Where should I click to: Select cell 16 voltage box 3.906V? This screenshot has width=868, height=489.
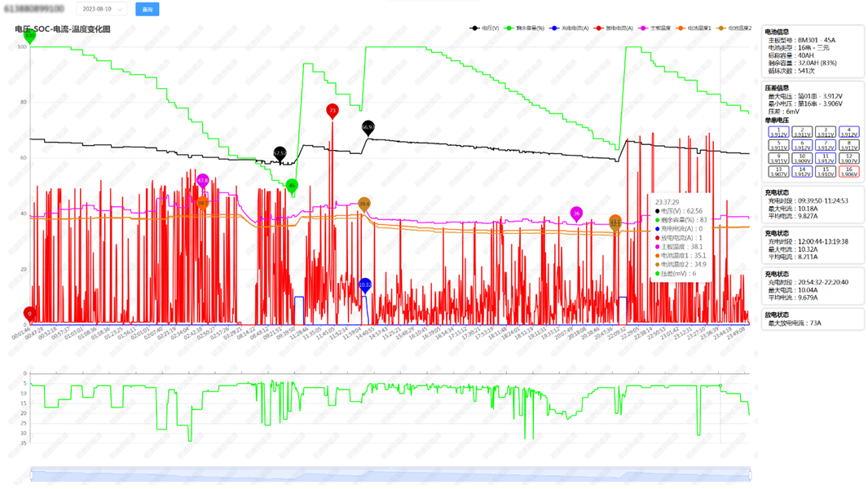848,171
